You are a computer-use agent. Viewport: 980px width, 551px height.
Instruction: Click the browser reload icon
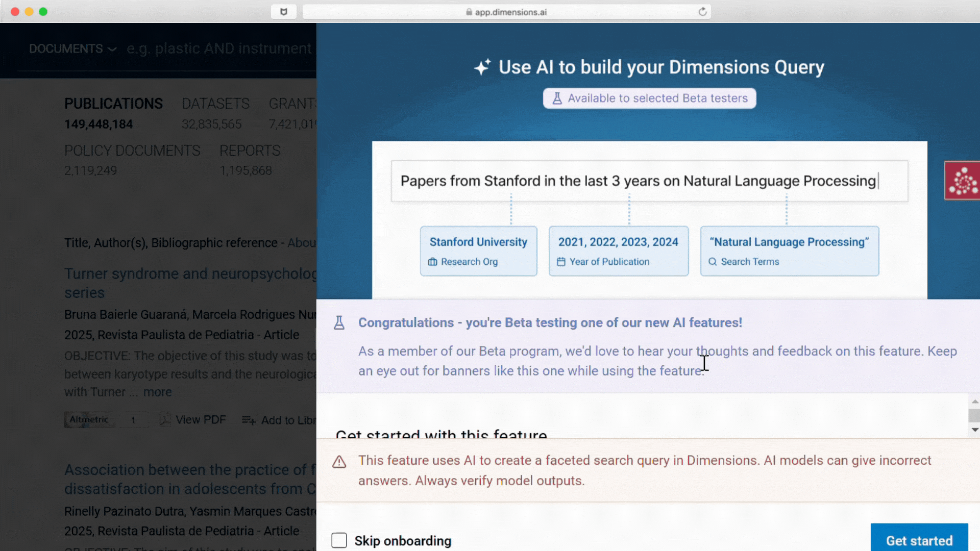point(702,12)
